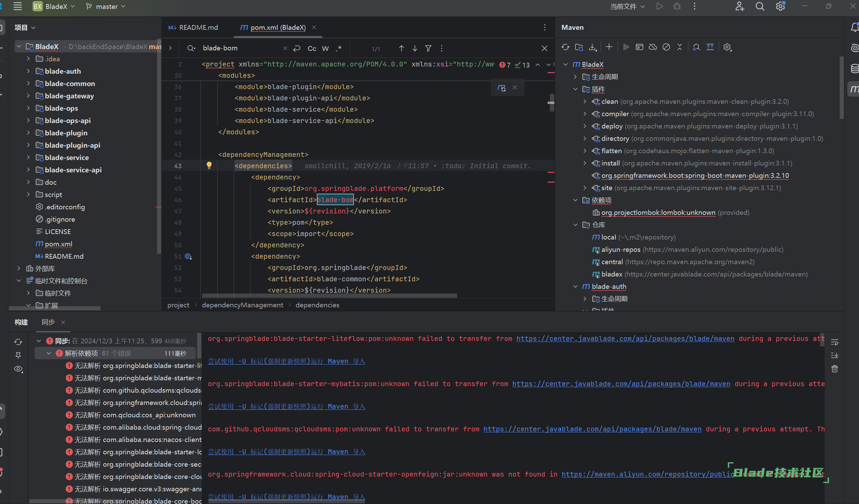Viewport: 859px width, 504px height.
Task: Toggle the pin tab icon in build panel
Action: tap(18, 355)
